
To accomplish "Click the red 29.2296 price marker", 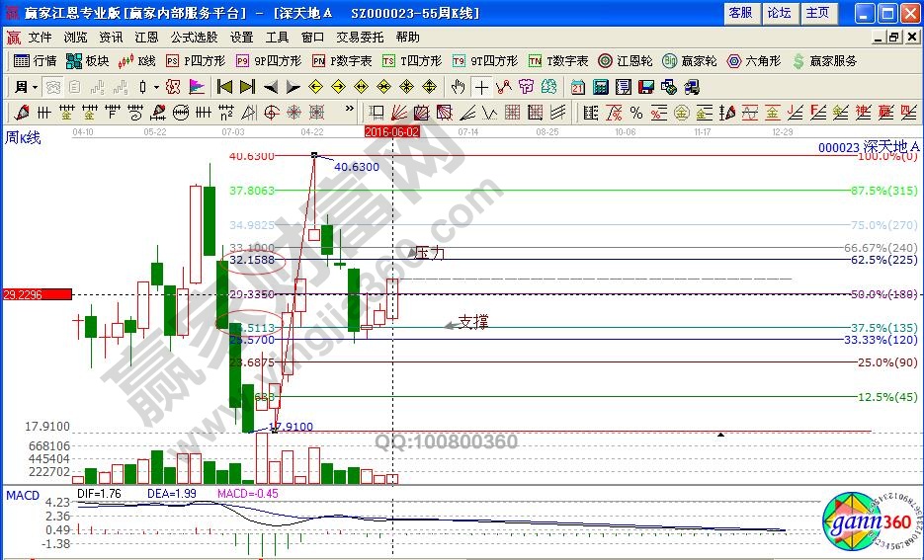I will click(x=37, y=294).
